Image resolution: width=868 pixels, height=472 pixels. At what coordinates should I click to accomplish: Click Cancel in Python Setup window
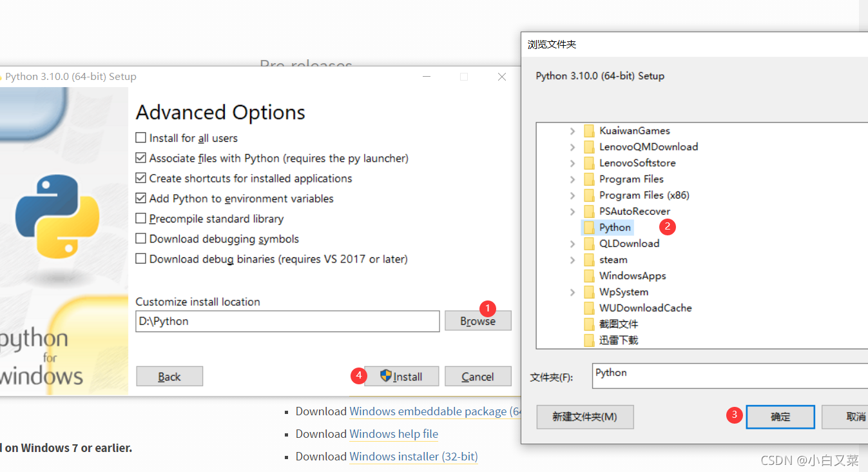coord(478,377)
